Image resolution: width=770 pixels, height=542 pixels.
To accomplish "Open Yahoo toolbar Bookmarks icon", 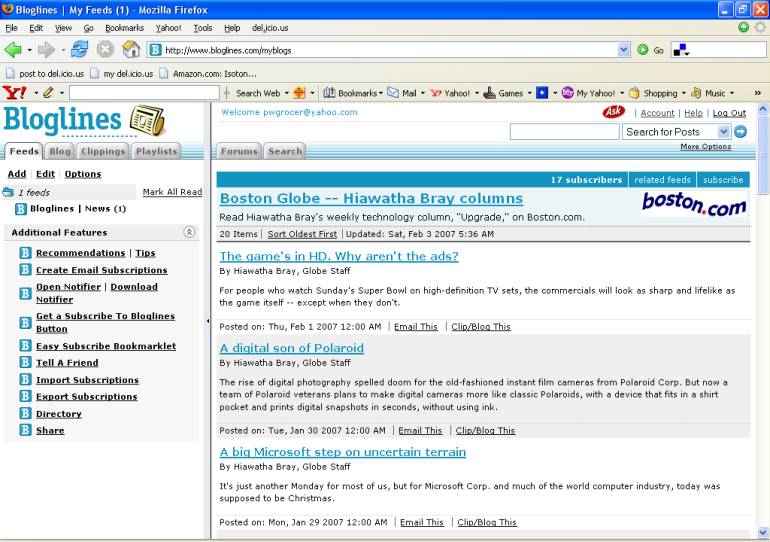I will 329,92.
